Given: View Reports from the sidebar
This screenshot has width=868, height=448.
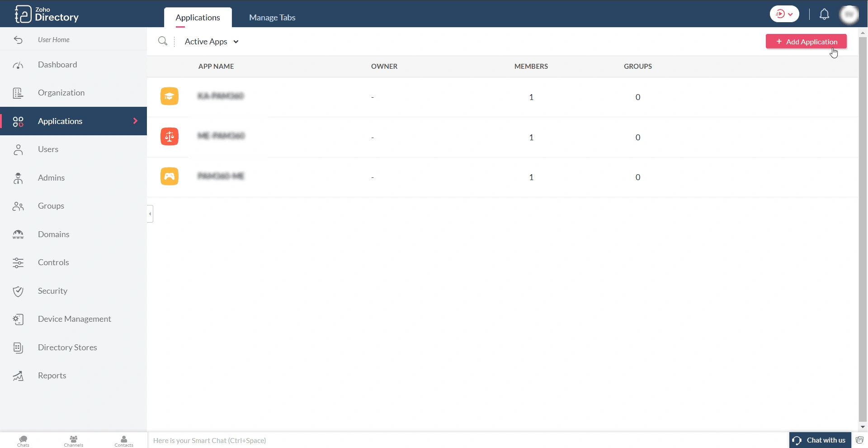Looking at the screenshot, I should tap(52, 375).
